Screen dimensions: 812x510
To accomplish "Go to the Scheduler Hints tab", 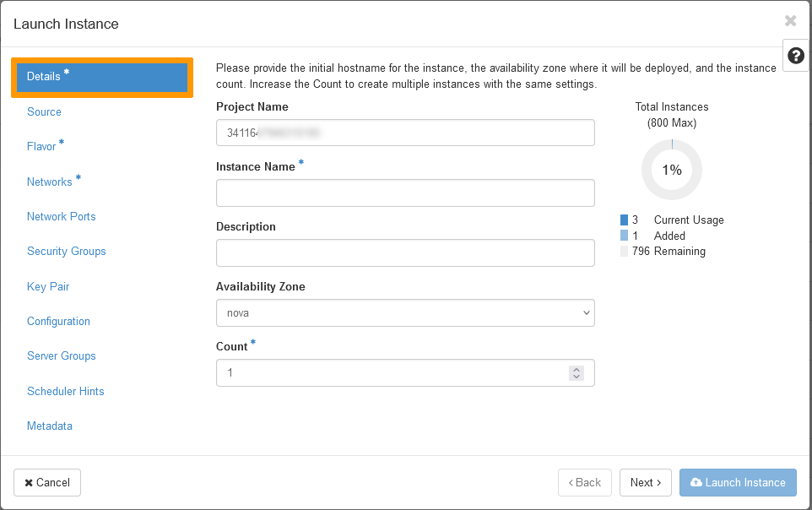I will [65, 391].
